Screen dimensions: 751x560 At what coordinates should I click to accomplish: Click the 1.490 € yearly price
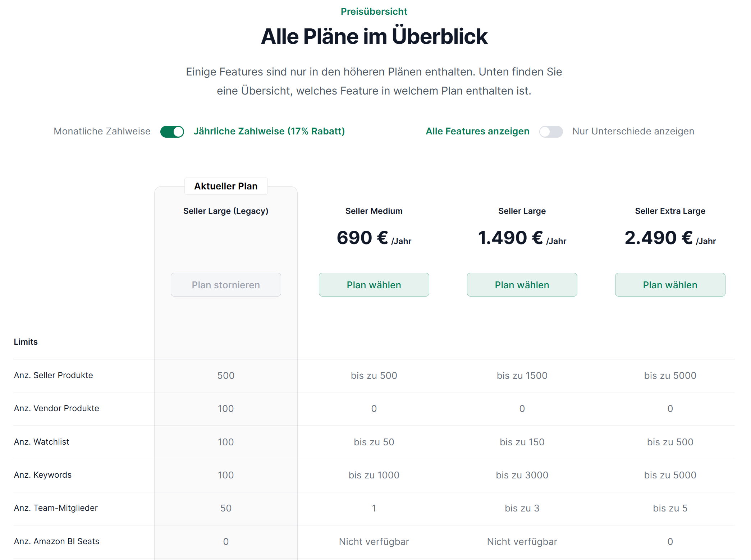522,238
